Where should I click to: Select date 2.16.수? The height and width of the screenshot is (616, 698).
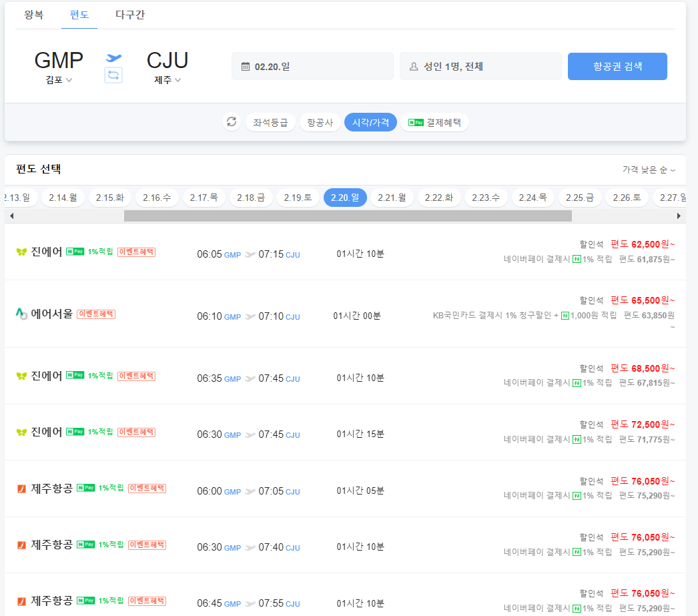(x=157, y=198)
